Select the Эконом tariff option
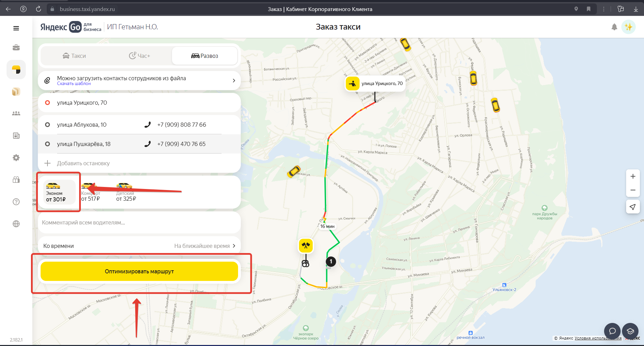This screenshot has height=346, width=644. click(56, 193)
